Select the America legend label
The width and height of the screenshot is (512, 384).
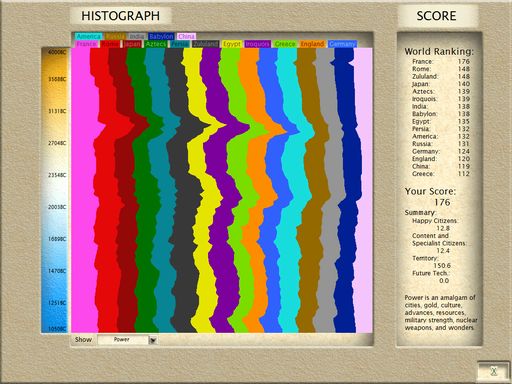[x=88, y=36]
